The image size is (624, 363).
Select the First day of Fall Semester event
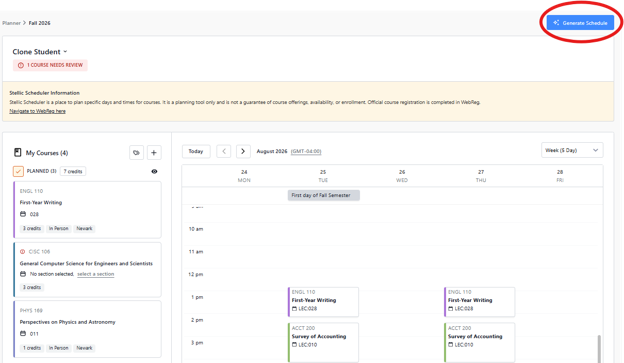point(324,195)
